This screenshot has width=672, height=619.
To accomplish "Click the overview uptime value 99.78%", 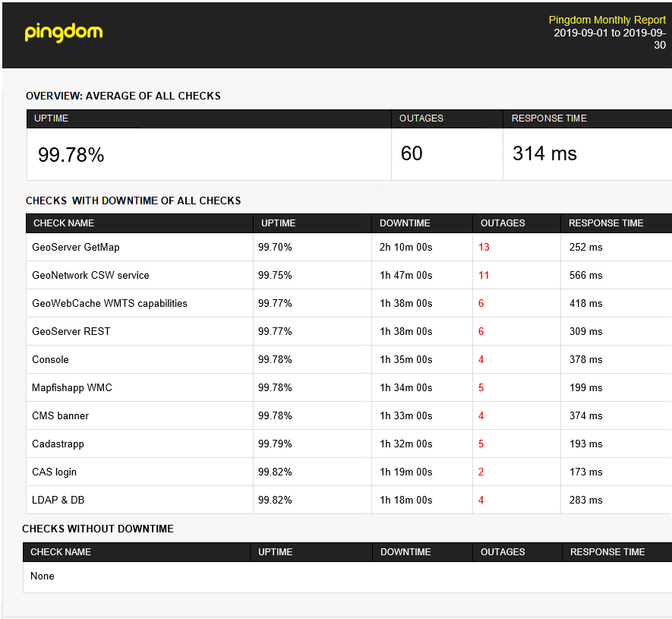I will 71,155.
